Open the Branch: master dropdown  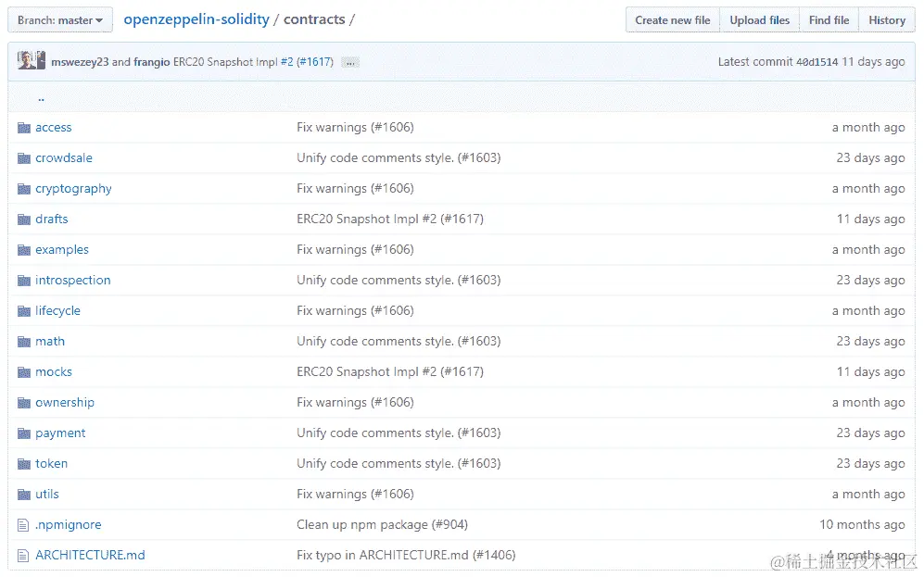coord(60,20)
